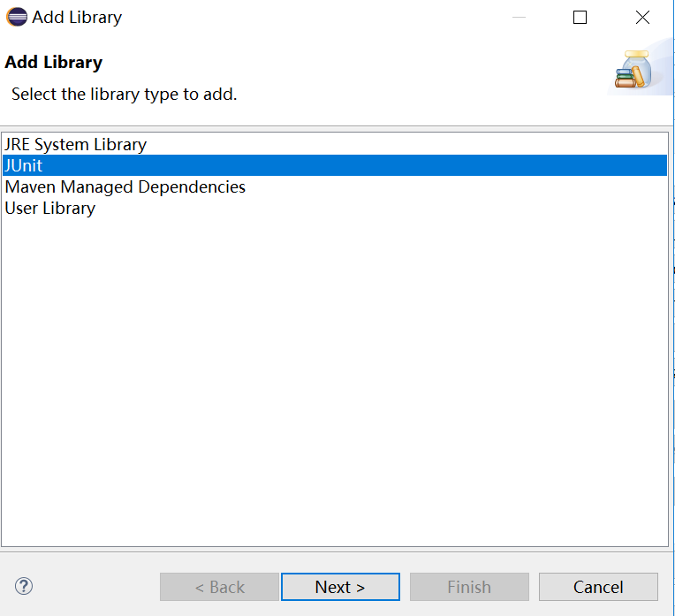Click the disabled Finish button
The width and height of the screenshot is (675, 616).
(469, 587)
